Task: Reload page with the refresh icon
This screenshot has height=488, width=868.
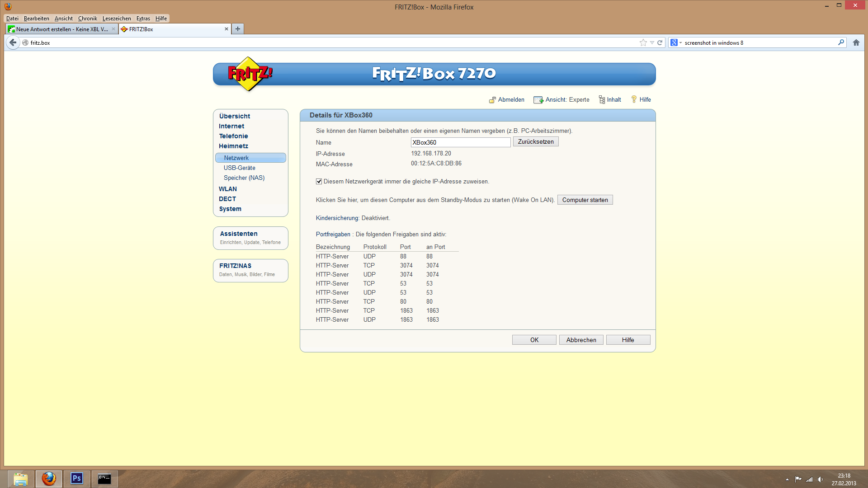Action: click(x=660, y=42)
